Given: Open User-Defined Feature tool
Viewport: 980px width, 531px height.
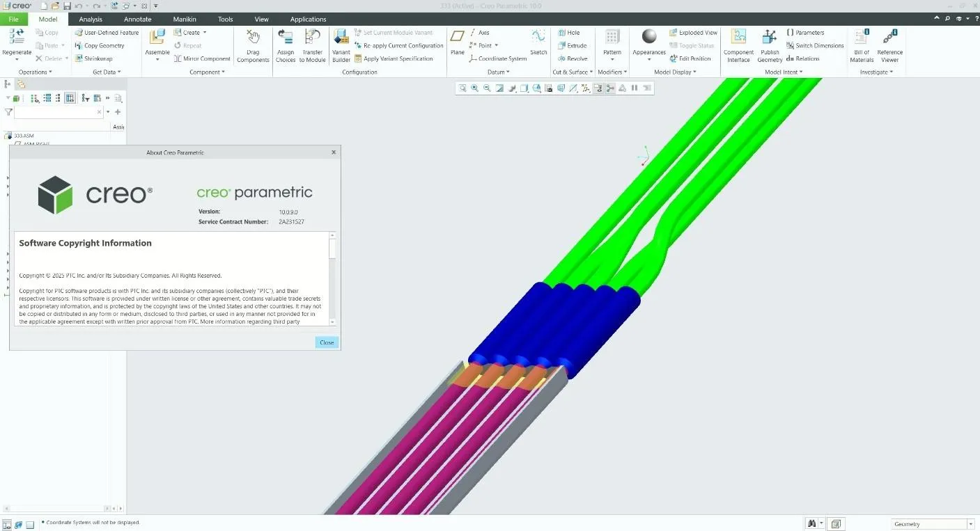Looking at the screenshot, I should tap(107, 33).
